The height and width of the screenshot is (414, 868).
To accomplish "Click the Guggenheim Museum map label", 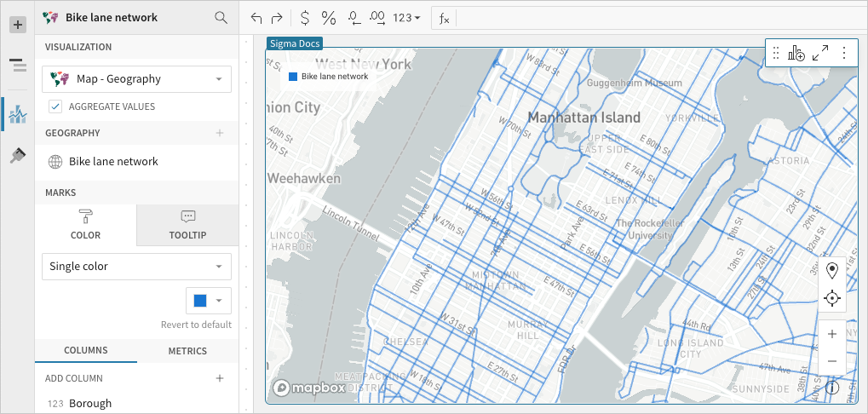I will point(634,83).
